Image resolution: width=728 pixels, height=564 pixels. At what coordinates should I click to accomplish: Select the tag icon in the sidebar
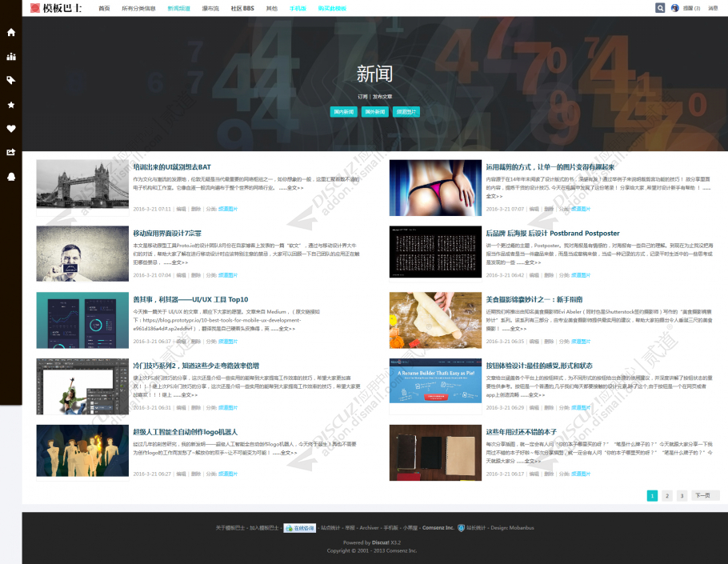pyautogui.click(x=11, y=80)
